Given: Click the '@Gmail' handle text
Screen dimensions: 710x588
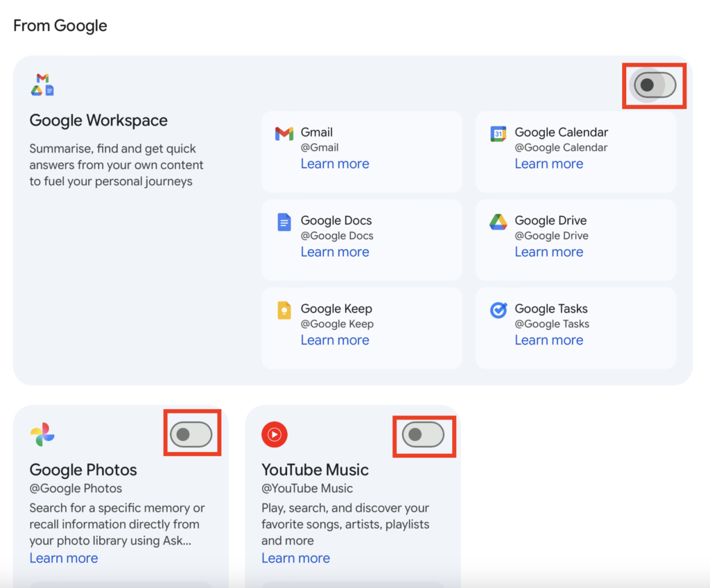Looking at the screenshot, I should click(x=320, y=148).
